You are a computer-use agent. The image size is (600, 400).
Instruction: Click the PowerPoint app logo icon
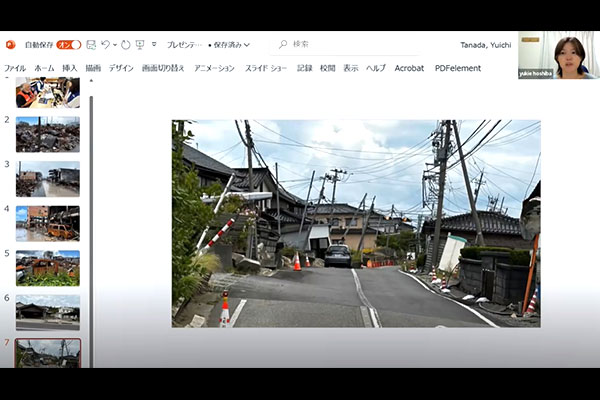click(11, 45)
